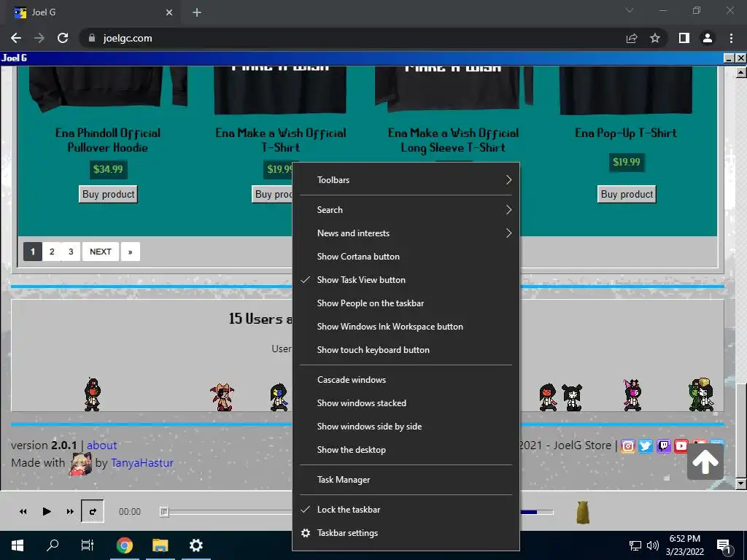This screenshot has width=747, height=560.
Task: Buy the Ena Pop-Up T-Shirt
Action: [627, 194]
